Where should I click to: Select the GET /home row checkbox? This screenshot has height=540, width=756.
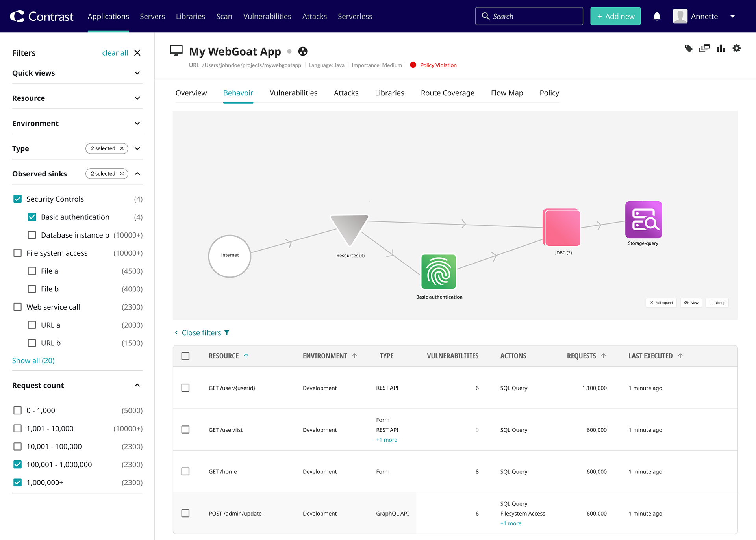point(185,471)
